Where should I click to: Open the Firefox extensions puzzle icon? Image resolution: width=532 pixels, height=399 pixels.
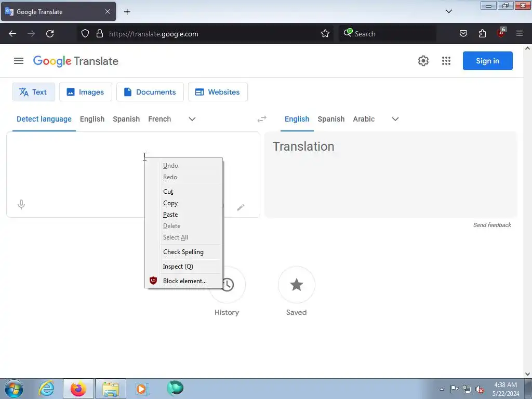tap(482, 34)
